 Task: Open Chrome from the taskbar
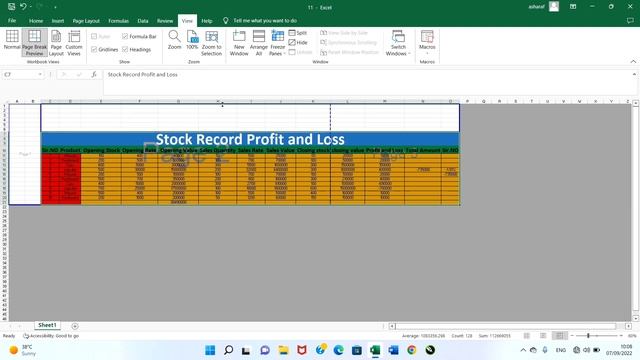[412, 350]
